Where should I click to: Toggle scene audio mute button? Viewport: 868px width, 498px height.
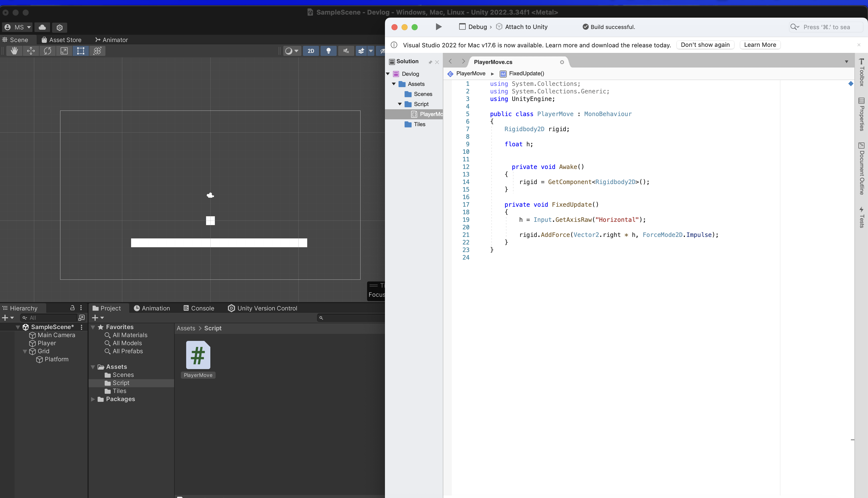coord(346,51)
